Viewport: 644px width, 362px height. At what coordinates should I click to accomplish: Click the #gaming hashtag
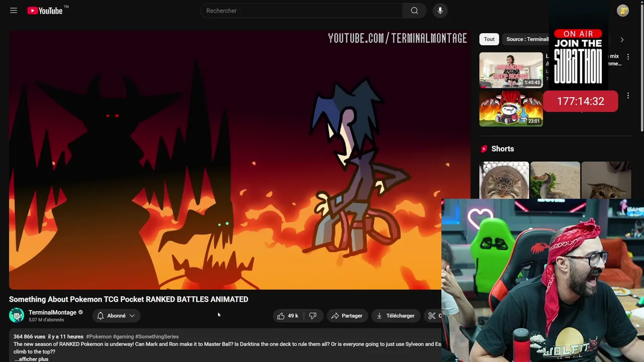(123, 336)
